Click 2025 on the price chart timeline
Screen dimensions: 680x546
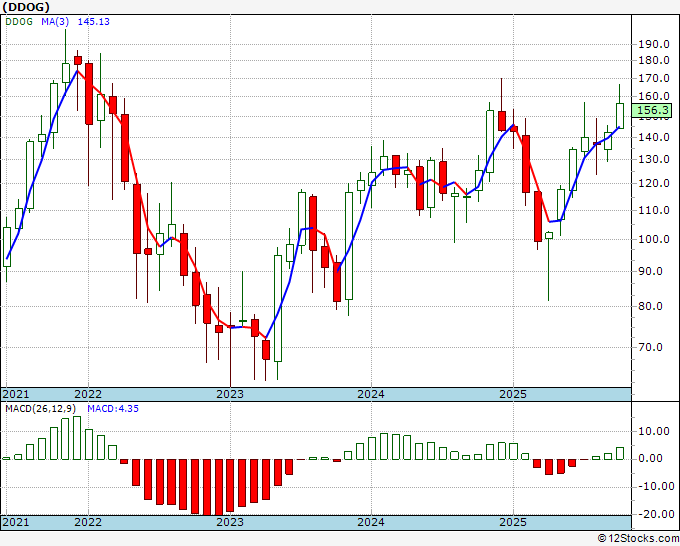coord(513,394)
